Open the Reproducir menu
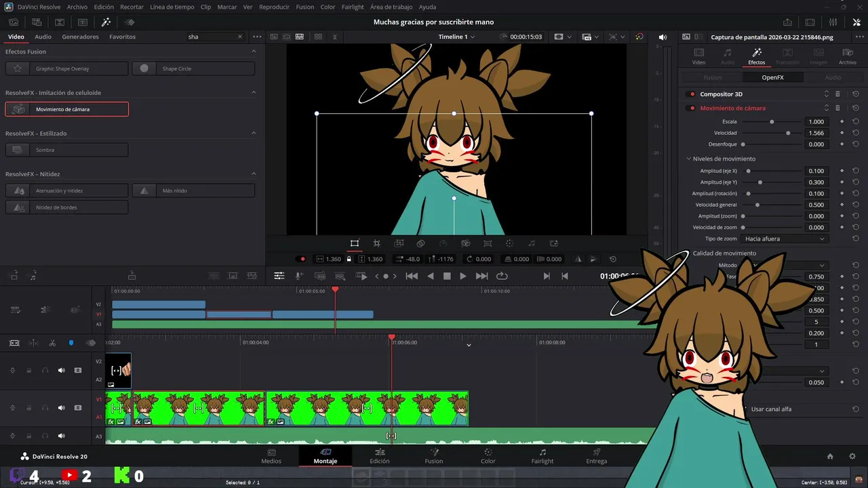 click(274, 7)
